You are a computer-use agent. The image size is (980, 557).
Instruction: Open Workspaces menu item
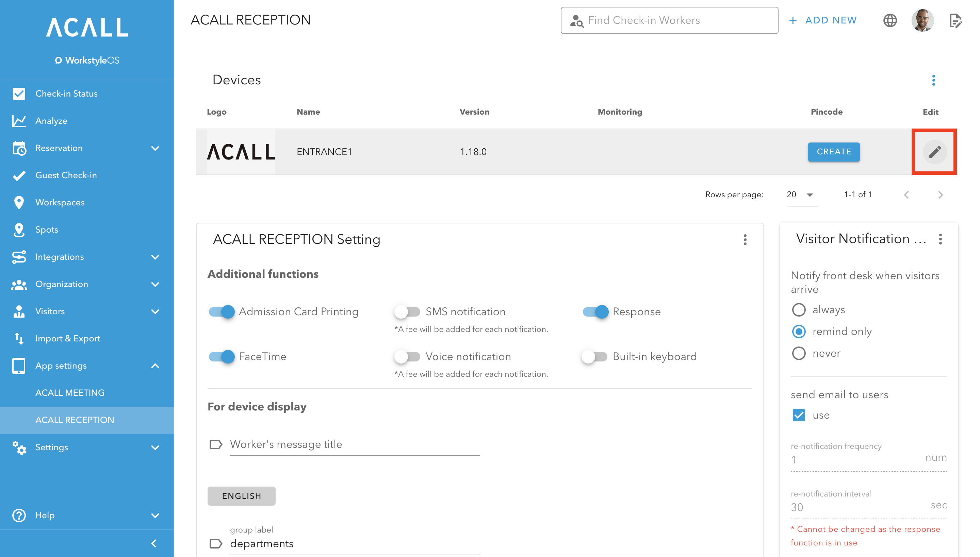coord(87,202)
